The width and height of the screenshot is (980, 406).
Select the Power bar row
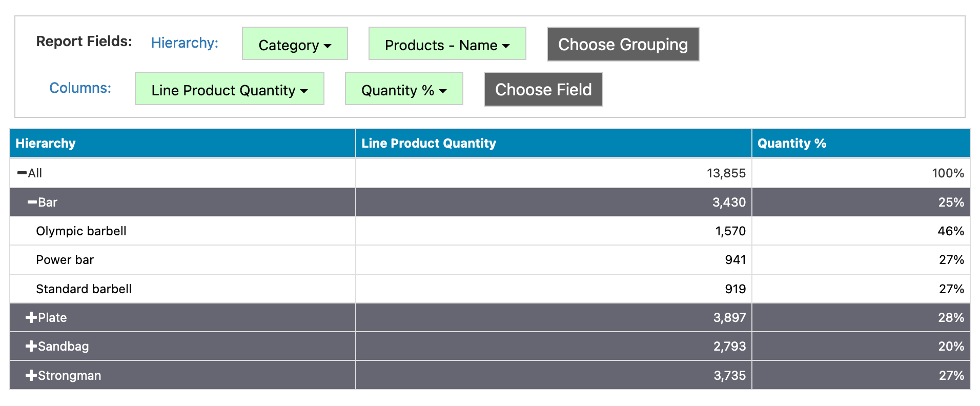click(65, 260)
